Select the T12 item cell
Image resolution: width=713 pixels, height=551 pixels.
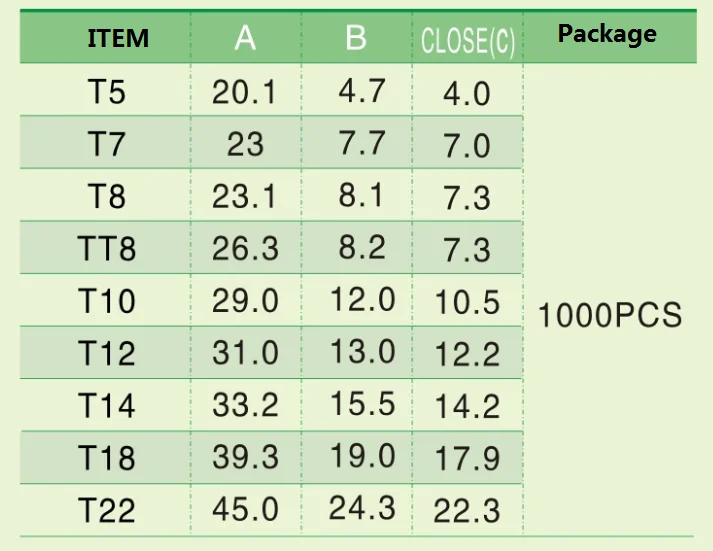pos(106,353)
